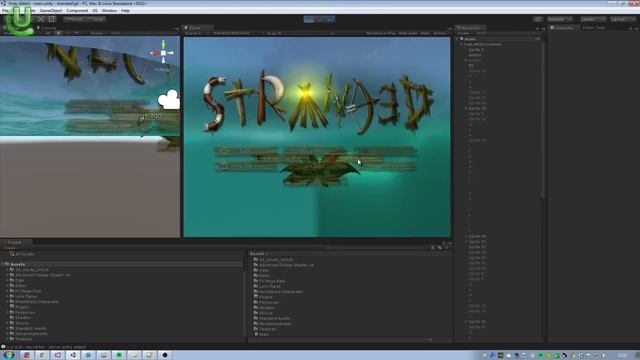640x360 pixels.
Task: Open the Component menu
Action: tap(77, 11)
